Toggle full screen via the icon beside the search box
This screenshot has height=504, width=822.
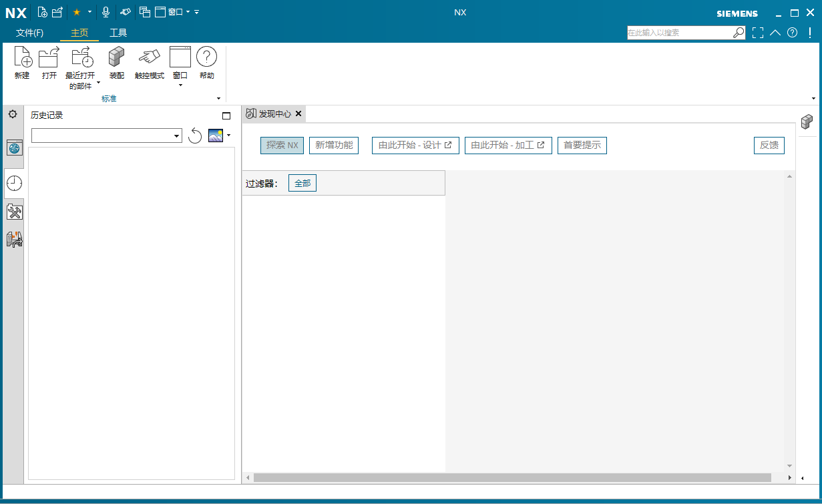coord(757,32)
